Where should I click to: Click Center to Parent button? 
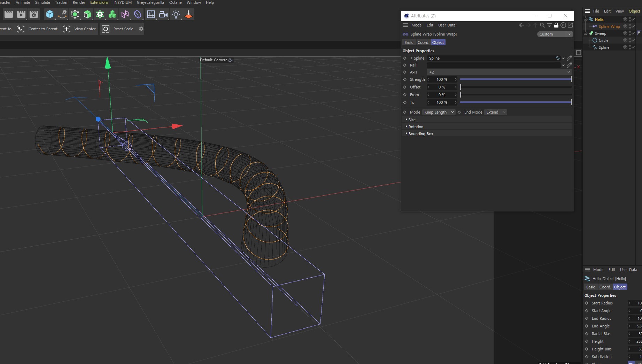tap(37, 29)
